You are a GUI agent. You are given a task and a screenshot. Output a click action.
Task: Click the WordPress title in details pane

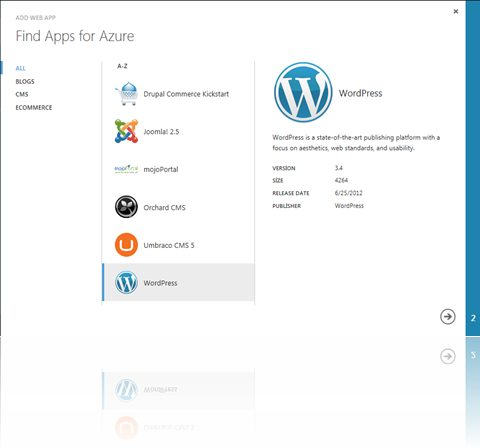(x=360, y=93)
